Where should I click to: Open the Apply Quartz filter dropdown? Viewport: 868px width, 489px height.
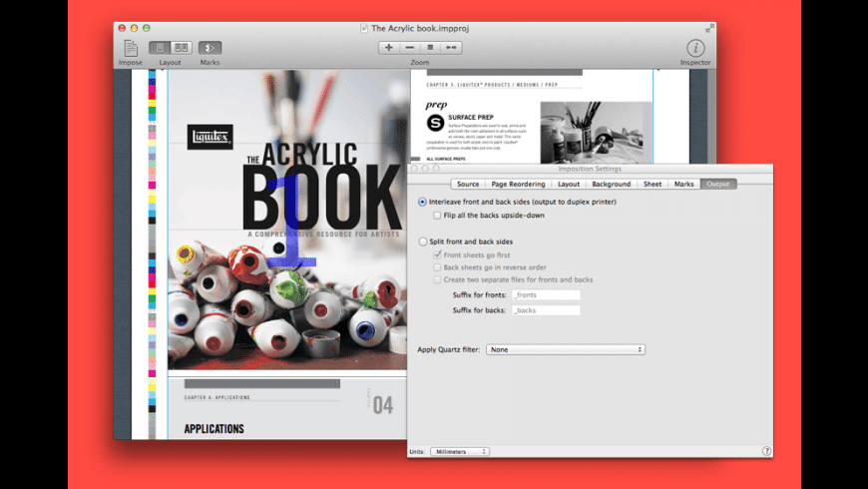[x=565, y=349]
